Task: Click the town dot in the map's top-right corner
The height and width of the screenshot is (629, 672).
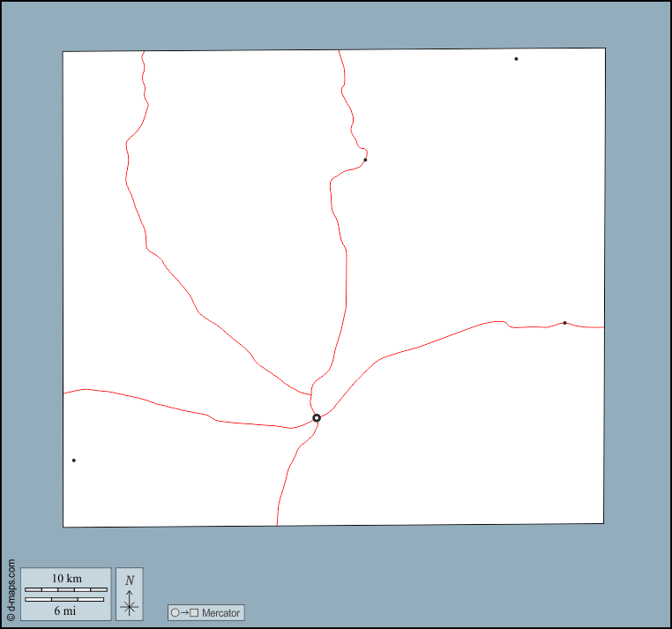Action: [516, 59]
